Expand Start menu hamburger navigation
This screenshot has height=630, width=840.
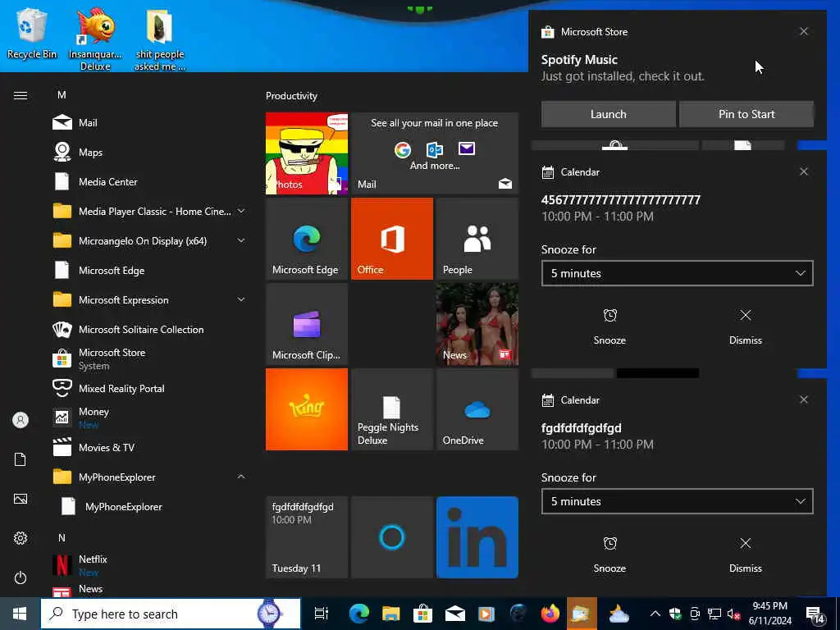pos(21,95)
